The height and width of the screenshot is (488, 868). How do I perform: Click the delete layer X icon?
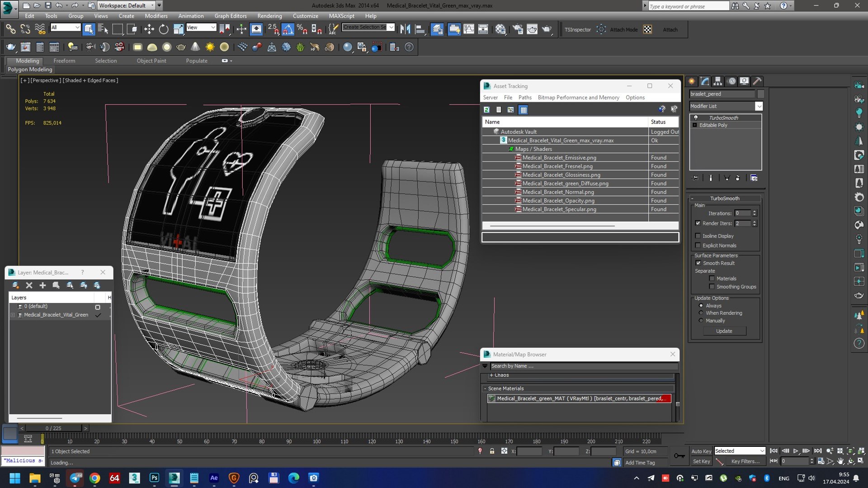coord(29,285)
